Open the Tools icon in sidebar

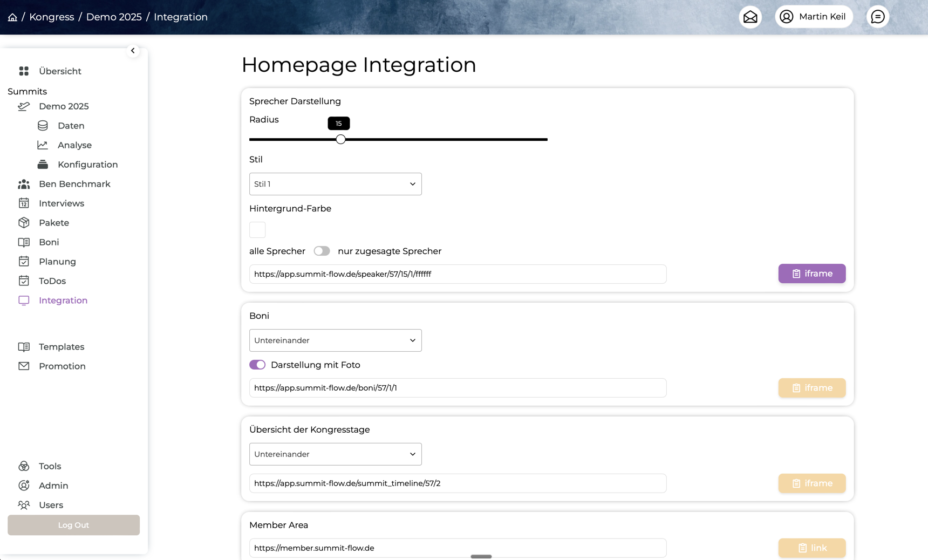[24, 466]
